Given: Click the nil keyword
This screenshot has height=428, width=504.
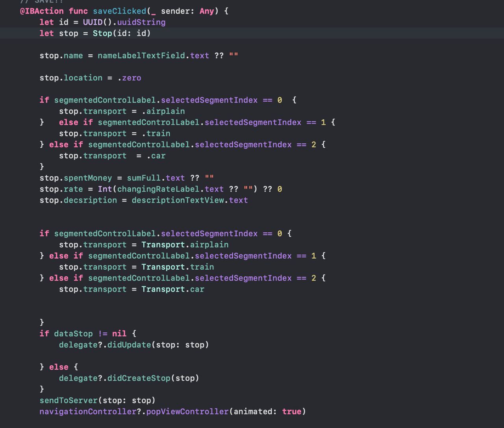Looking at the screenshot, I should [119, 334].
